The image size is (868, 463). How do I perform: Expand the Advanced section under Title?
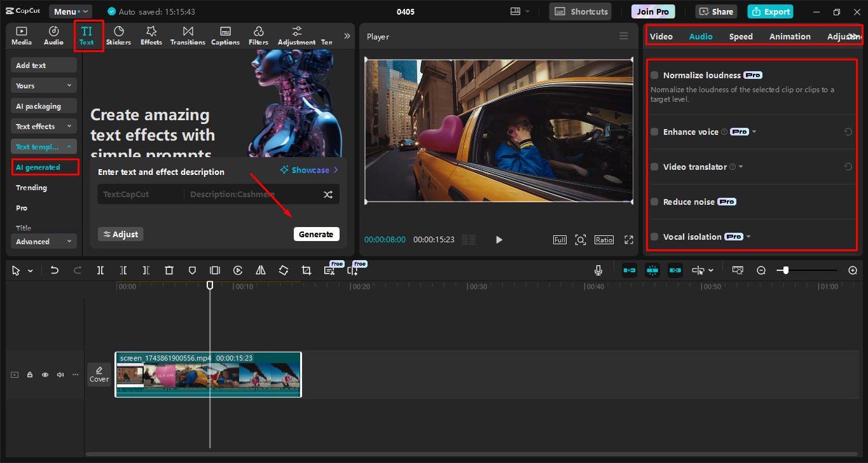tap(43, 241)
